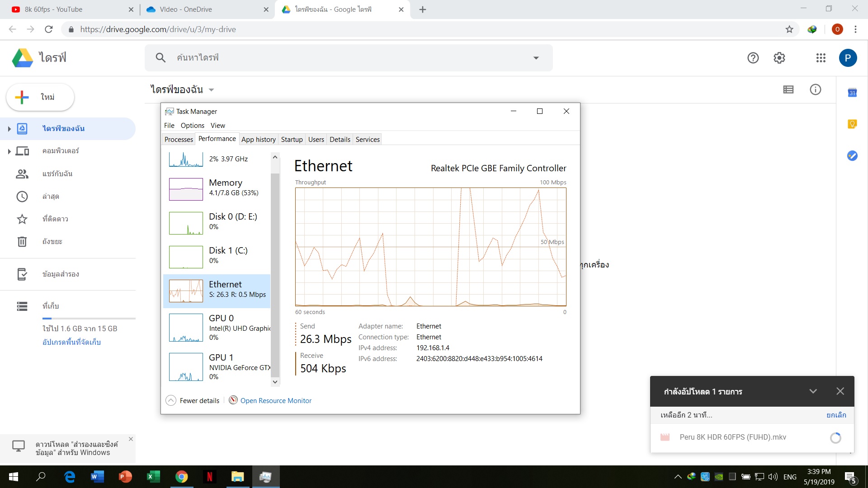Open the Google Drive support help icon
Image resolution: width=868 pixels, height=488 pixels.
(x=753, y=58)
